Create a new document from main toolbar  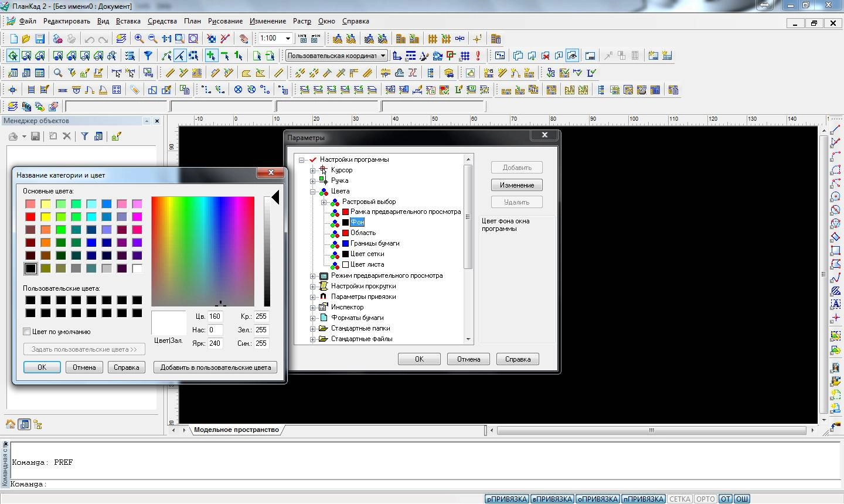tap(14, 39)
